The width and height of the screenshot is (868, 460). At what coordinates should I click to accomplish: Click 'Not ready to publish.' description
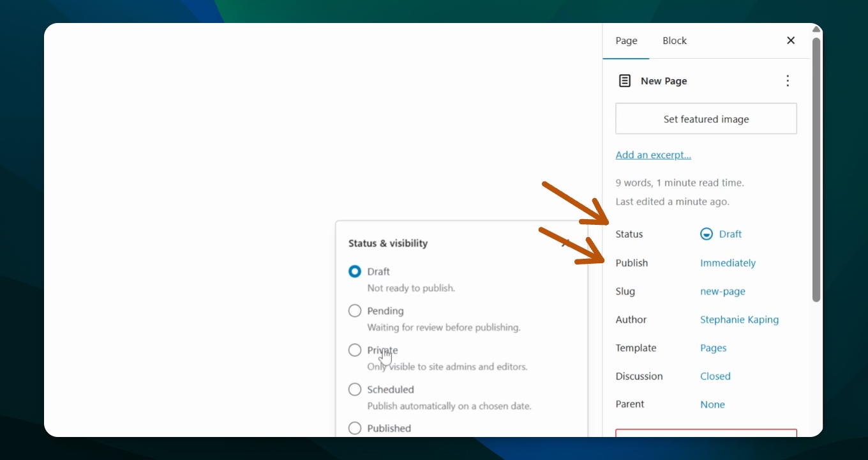pyautogui.click(x=411, y=288)
